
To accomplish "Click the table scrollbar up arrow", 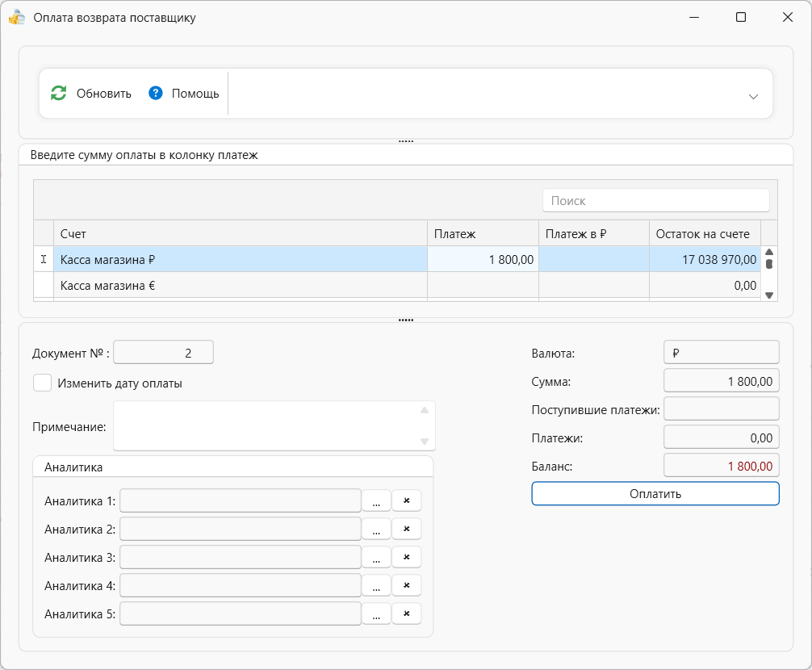I will (769, 252).
